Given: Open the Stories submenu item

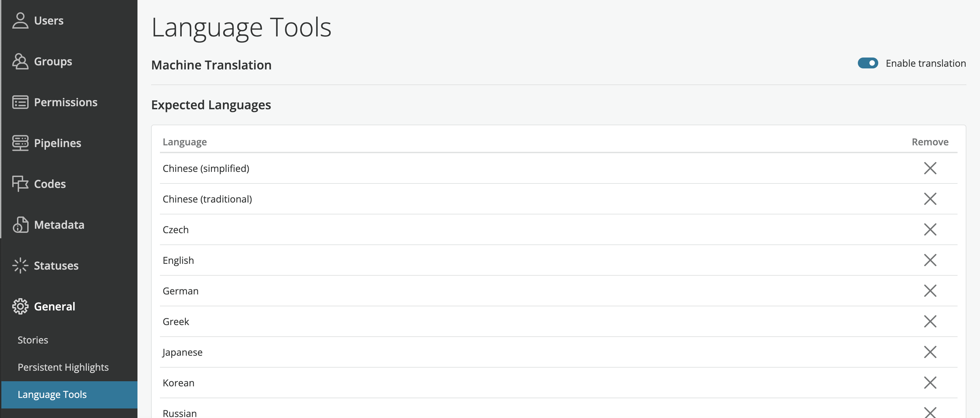Looking at the screenshot, I should [33, 340].
